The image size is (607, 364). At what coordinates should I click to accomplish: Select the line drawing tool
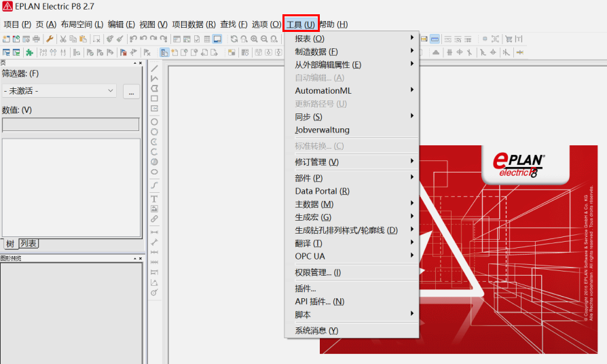(155, 69)
